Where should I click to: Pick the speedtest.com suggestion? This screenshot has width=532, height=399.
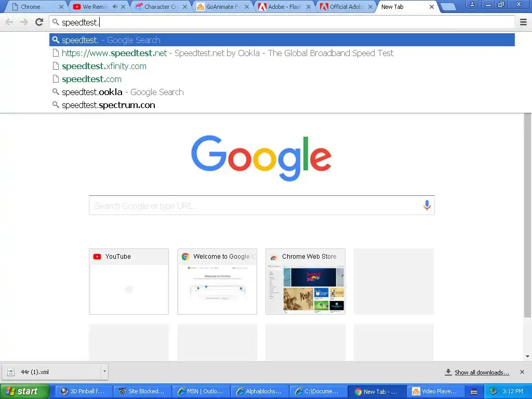click(x=282, y=79)
